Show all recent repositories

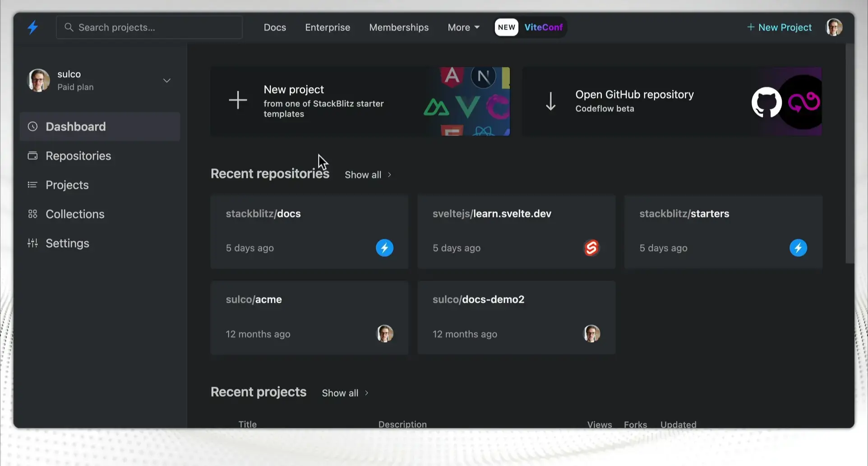click(368, 174)
